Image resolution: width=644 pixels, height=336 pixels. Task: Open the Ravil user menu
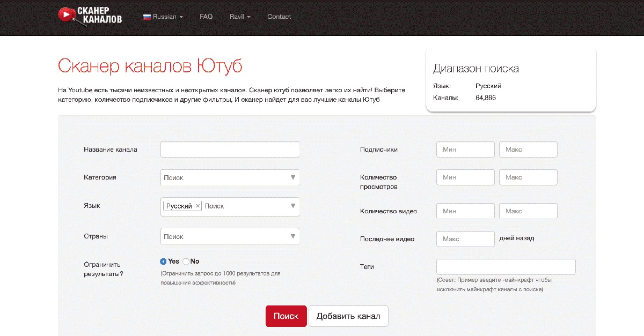(240, 17)
